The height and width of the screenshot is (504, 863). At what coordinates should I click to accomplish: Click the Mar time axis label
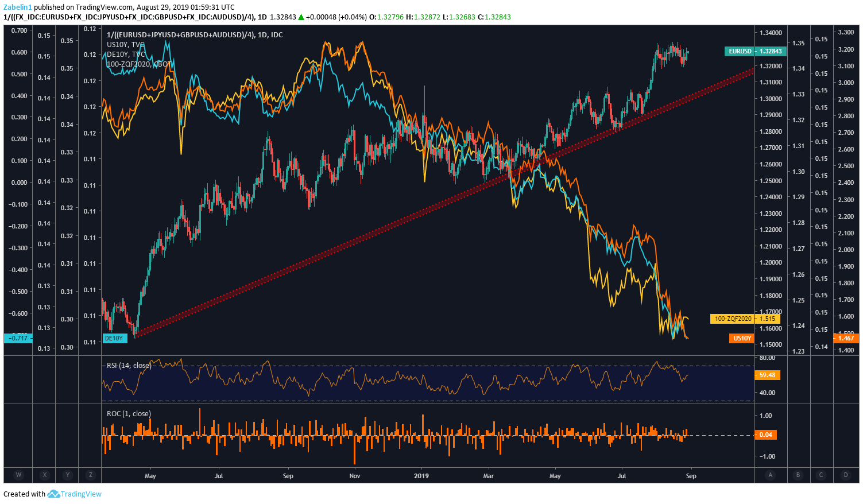coord(489,475)
